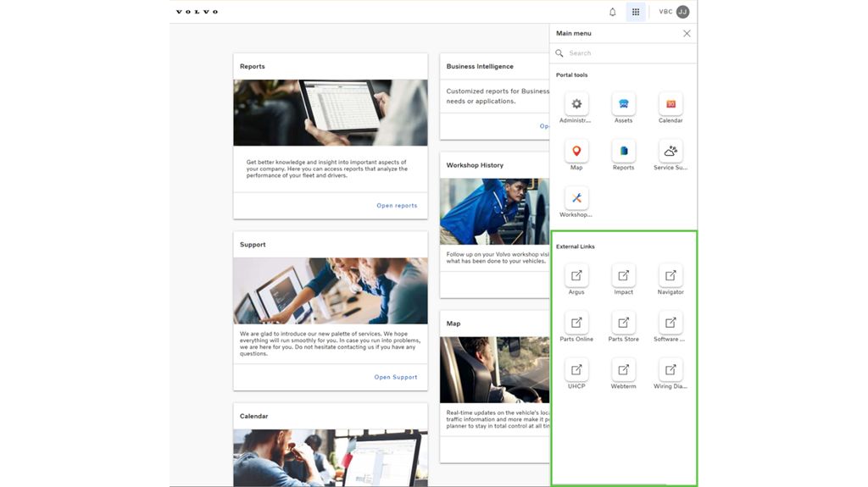
Task: Open the Workshop History tool icon
Action: coord(576,199)
